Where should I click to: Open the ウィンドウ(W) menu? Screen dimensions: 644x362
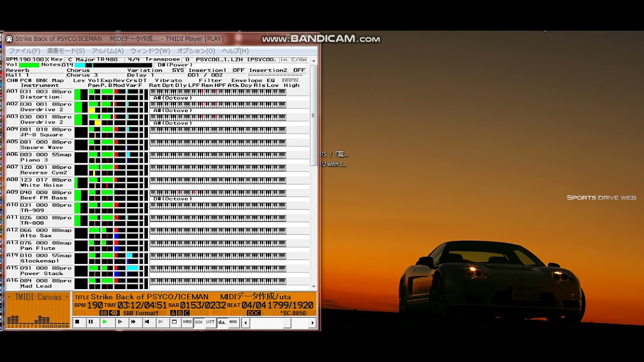[150, 51]
